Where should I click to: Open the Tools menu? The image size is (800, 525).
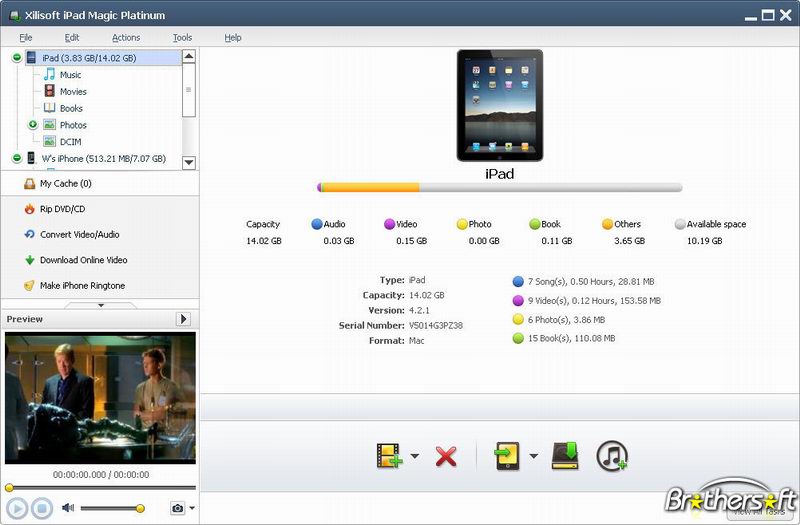click(x=182, y=38)
